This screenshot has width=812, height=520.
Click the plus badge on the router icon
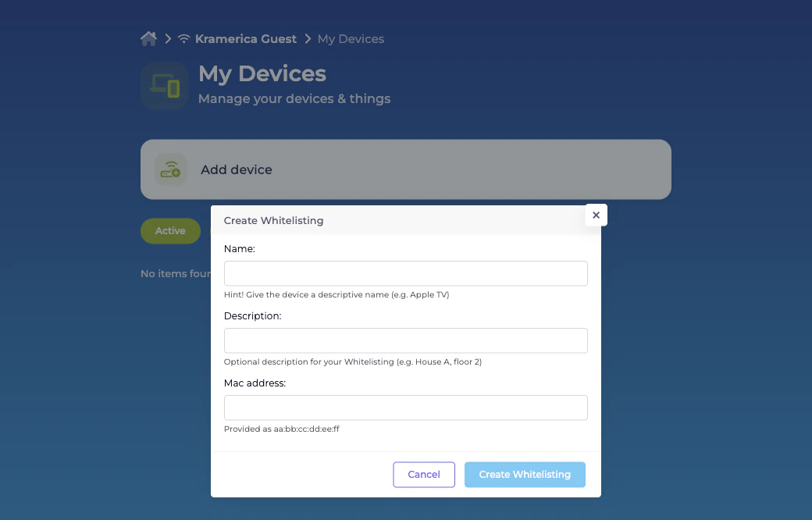pos(177,173)
